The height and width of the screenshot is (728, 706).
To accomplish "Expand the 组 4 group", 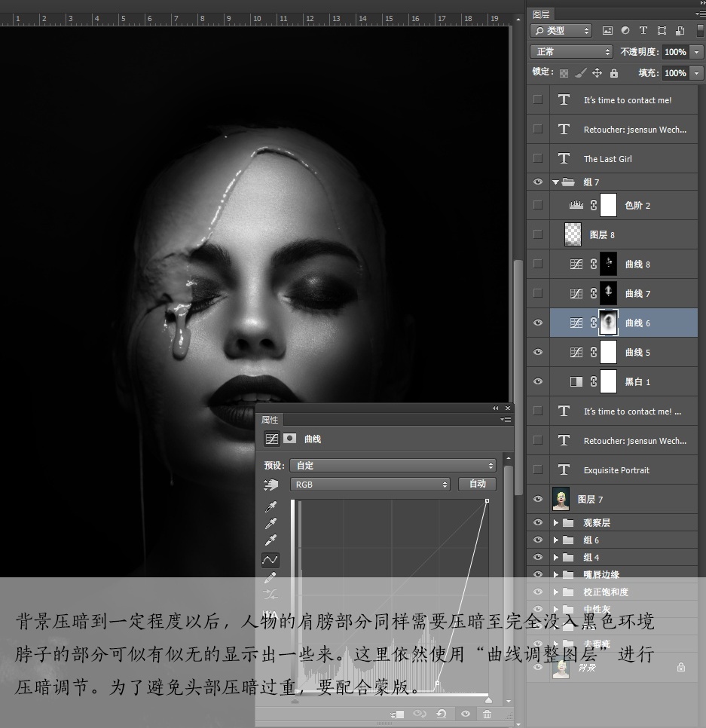I will coord(555,557).
